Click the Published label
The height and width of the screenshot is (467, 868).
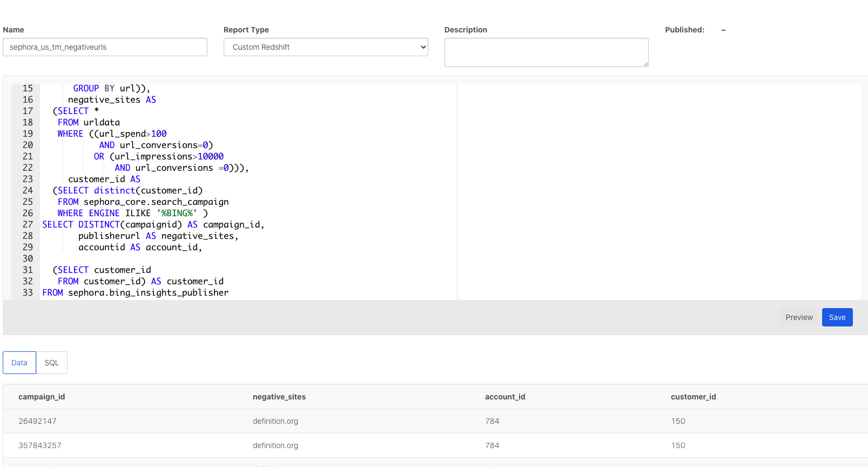point(684,30)
